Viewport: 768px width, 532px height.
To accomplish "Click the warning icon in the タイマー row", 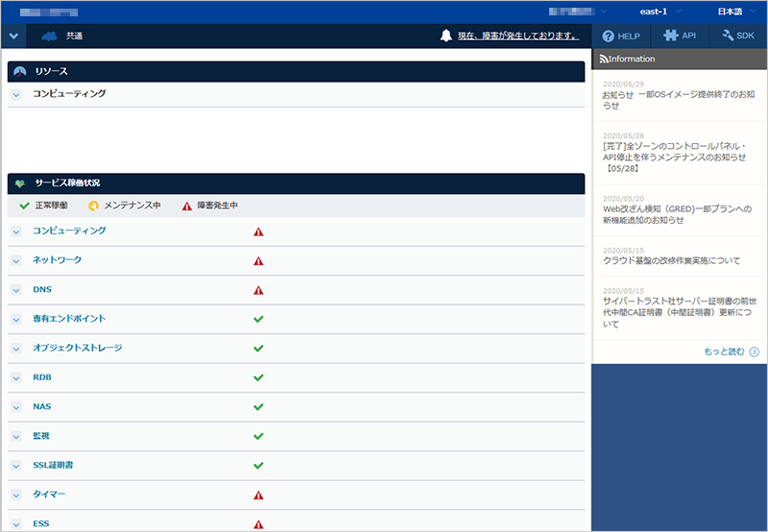I will coord(258,495).
